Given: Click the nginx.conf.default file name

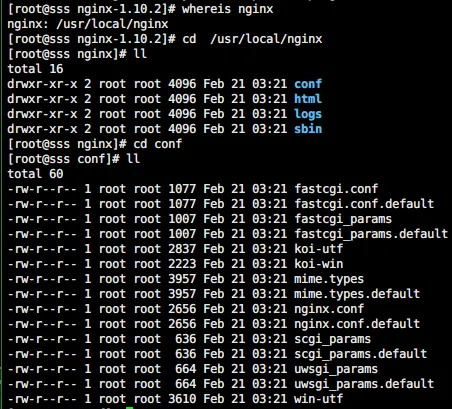Looking at the screenshot, I should [x=357, y=324].
